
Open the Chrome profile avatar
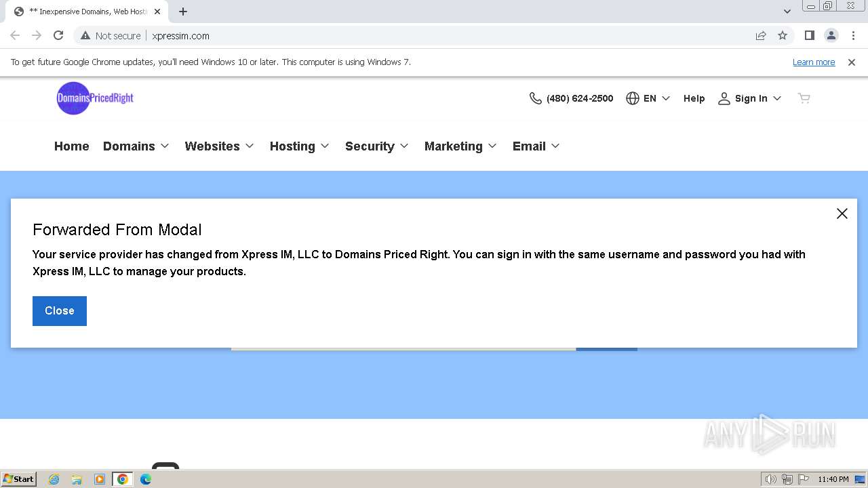pos(831,36)
